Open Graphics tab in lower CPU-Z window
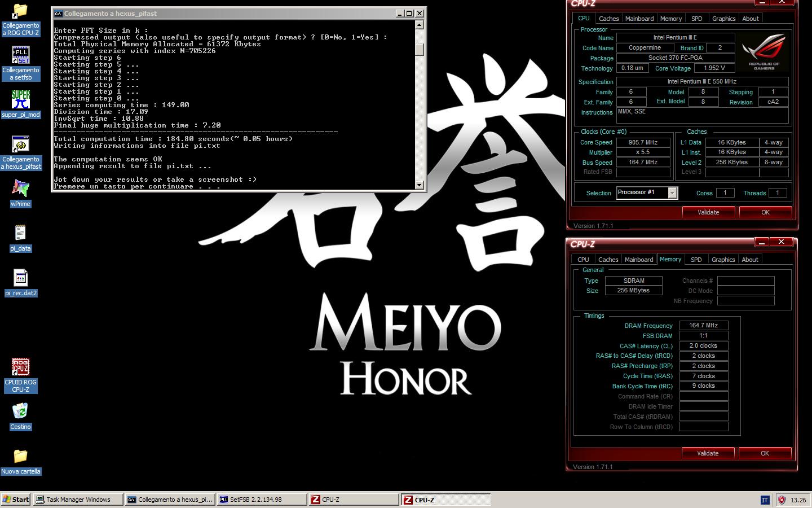The image size is (812, 508). pyautogui.click(x=723, y=260)
